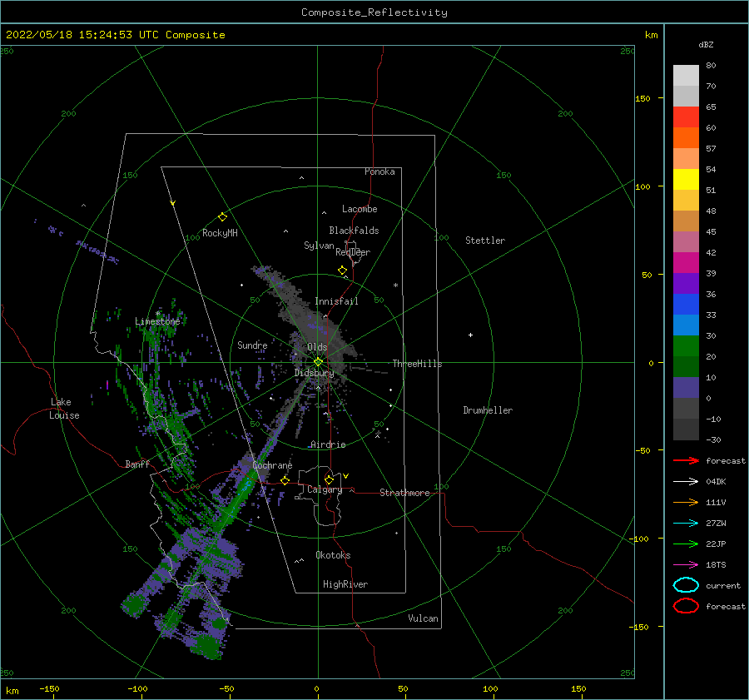The height and width of the screenshot is (700, 749).
Task: Click the RedDeer city label
Action: [x=353, y=252]
